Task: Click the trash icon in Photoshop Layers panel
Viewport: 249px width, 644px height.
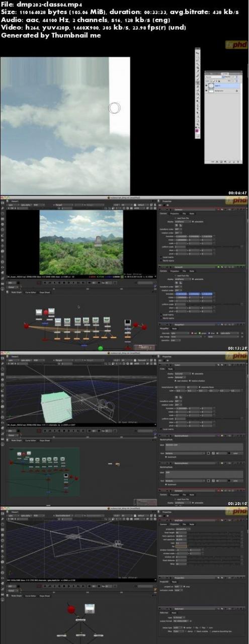Action: click(x=238, y=162)
